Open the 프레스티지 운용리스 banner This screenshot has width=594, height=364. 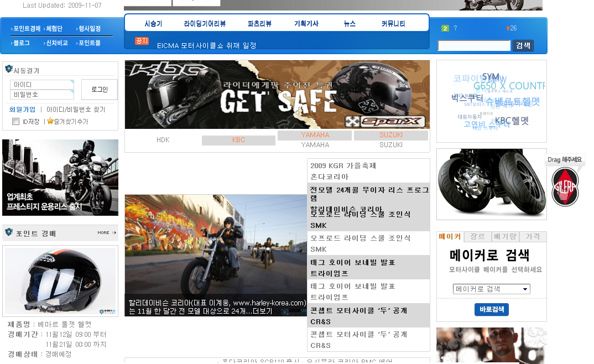point(60,178)
